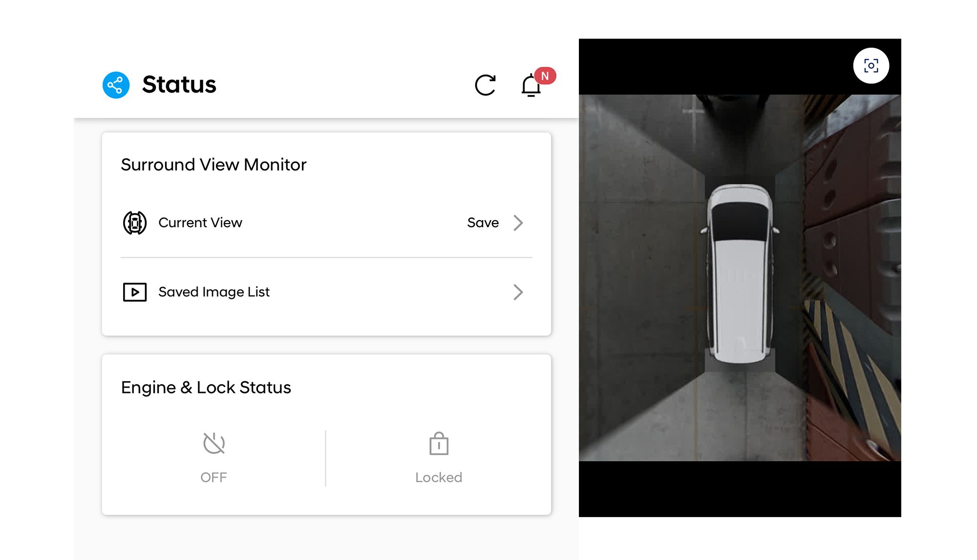Click the Status page title

coord(179,84)
